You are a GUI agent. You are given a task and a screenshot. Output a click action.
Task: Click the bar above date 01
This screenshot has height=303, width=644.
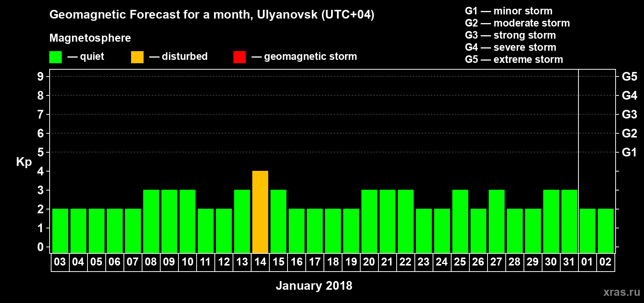tap(588, 231)
